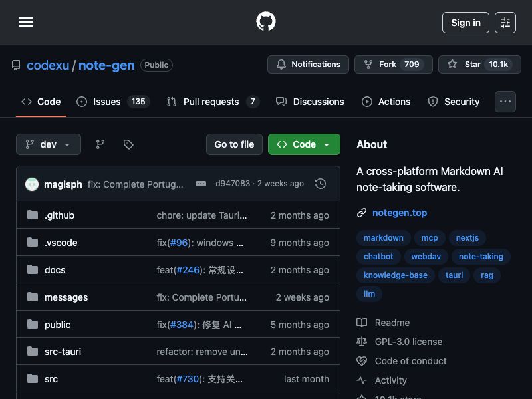
Task: Click the Sign in button
Action: tap(465, 23)
